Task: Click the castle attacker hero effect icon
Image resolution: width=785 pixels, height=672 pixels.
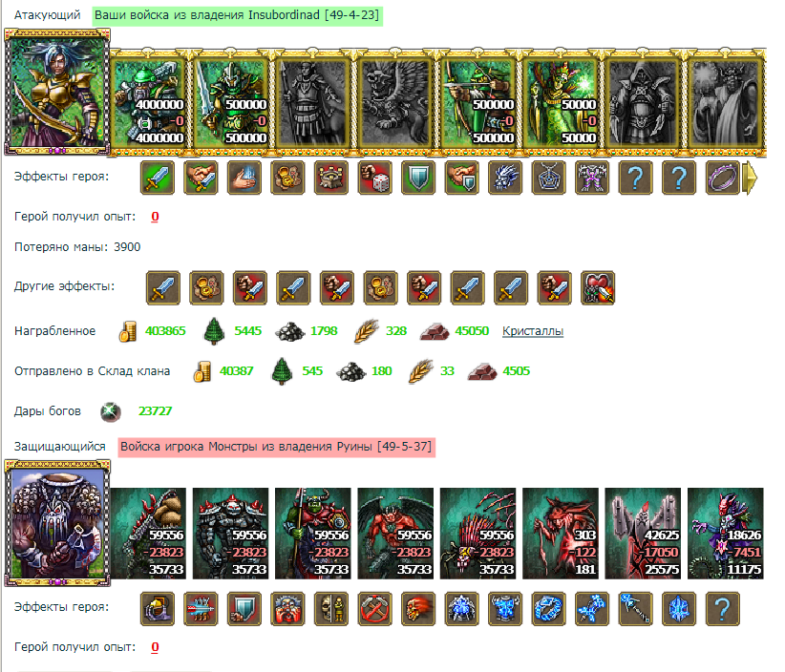Action: coord(331,178)
